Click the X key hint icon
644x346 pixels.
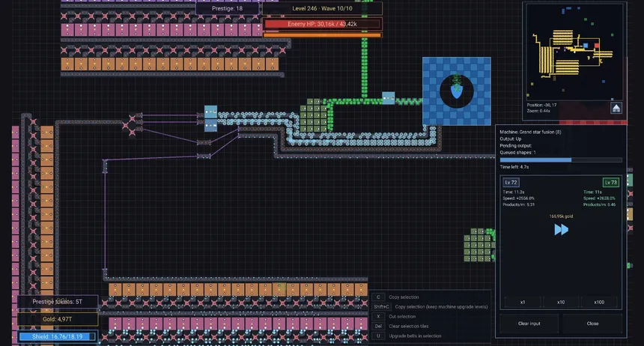378,316
